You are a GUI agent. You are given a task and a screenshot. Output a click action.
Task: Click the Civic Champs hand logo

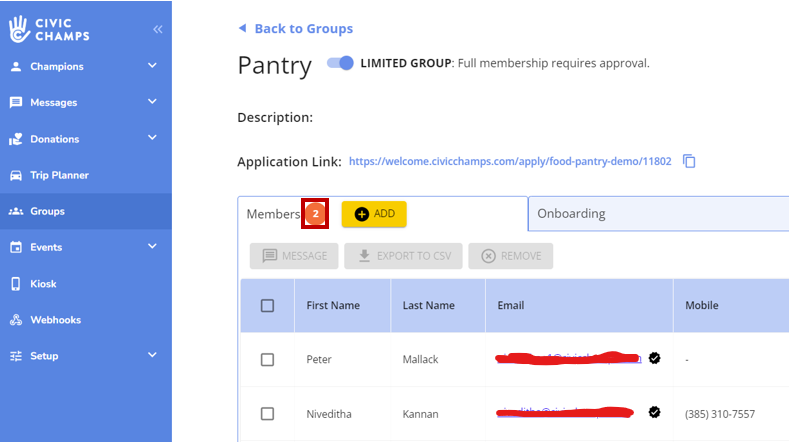(x=18, y=30)
